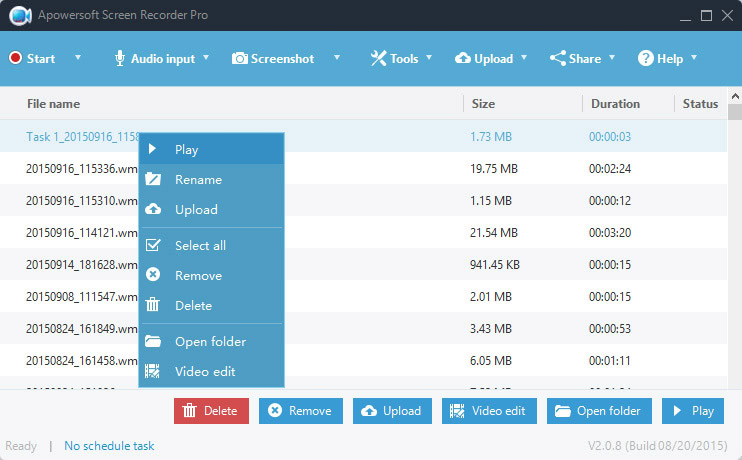Expand the Audio input dropdown arrow
Viewport: 742px width, 460px height.
pos(206,57)
